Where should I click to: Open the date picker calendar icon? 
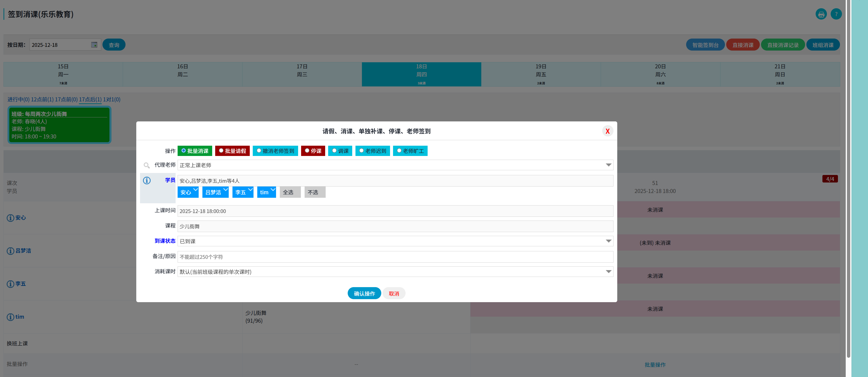(x=94, y=45)
